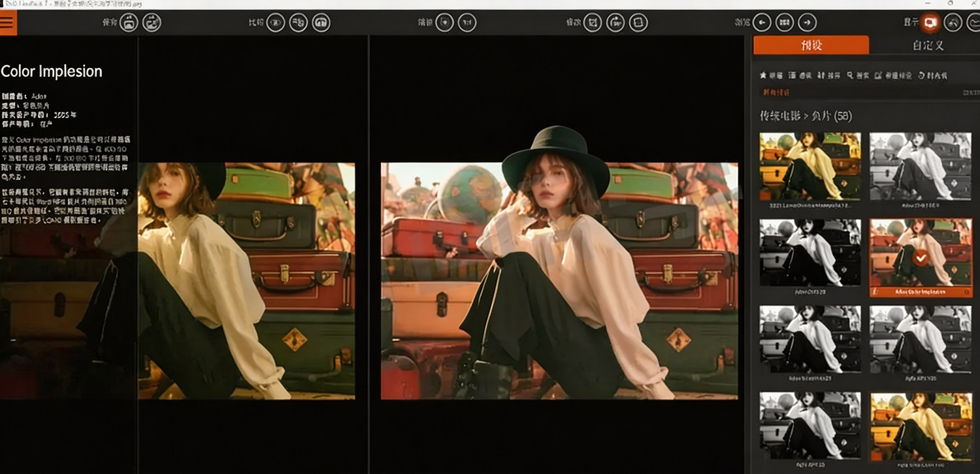The image size is (980, 474).
Task: Go to next image arrow
Action: click(808, 23)
